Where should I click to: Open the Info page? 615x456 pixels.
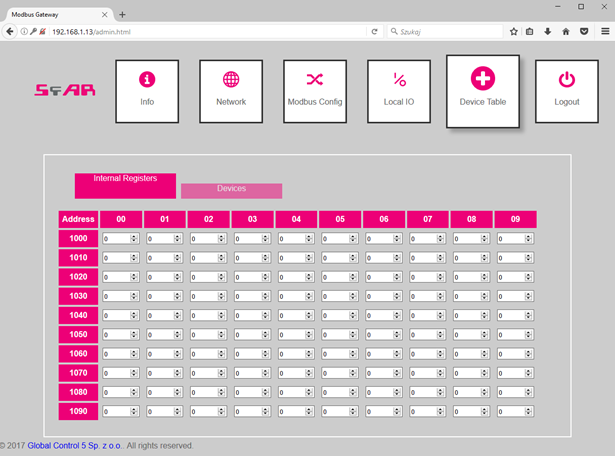tap(147, 90)
